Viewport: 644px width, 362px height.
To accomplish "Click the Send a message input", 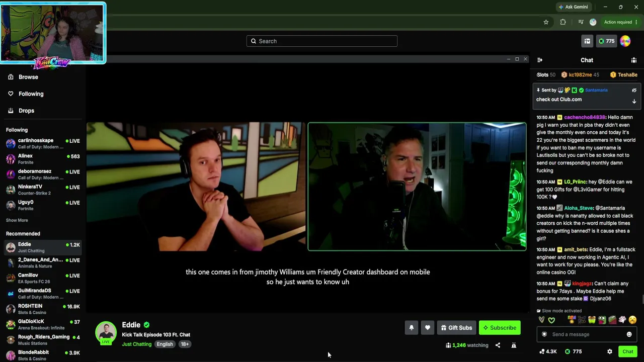I will pyautogui.click(x=587, y=334).
